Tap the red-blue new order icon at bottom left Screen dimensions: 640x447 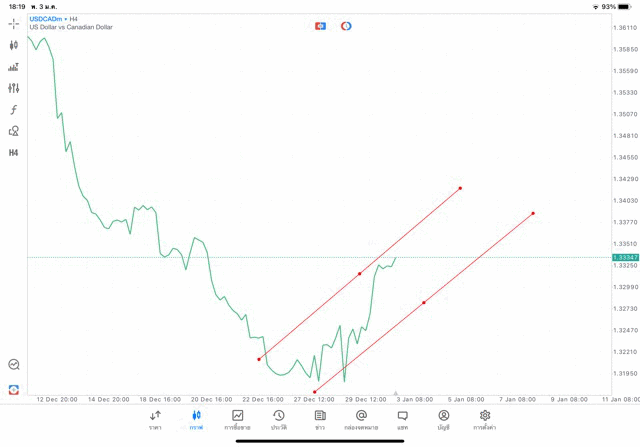point(14,389)
